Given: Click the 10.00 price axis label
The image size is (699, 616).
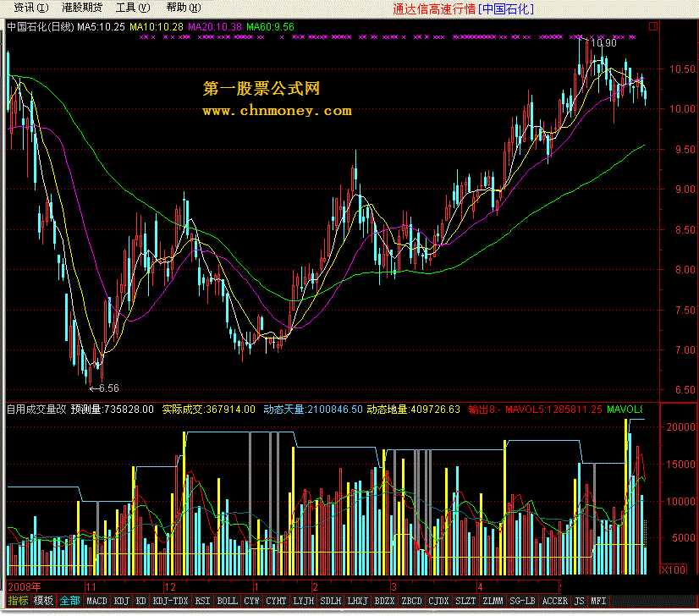Looking at the screenshot, I should [682, 109].
